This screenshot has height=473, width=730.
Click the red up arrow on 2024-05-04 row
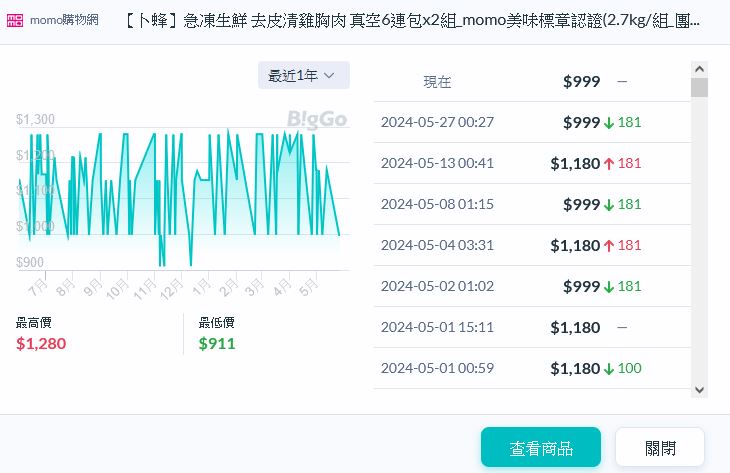click(608, 246)
